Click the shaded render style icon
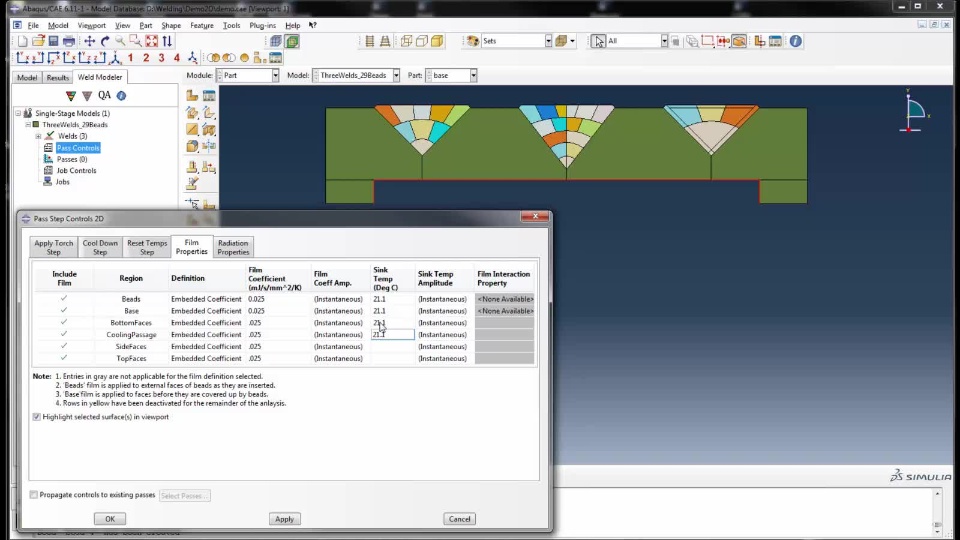This screenshot has width=960, height=540. [x=437, y=41]
